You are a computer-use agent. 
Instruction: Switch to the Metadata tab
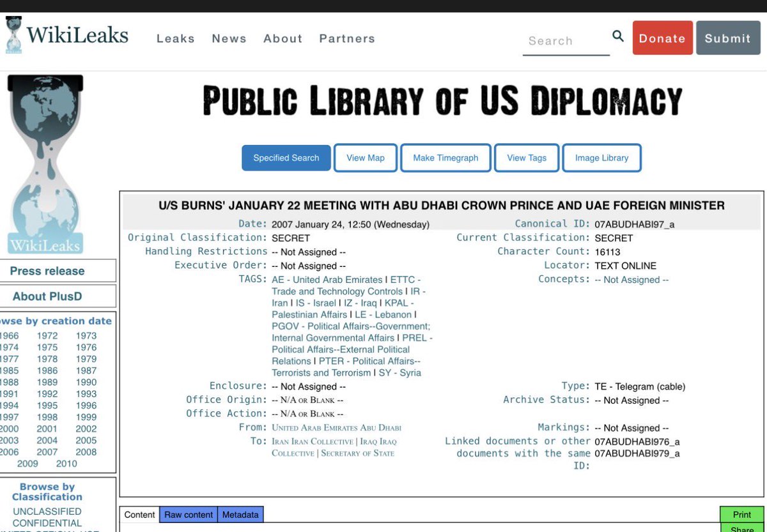[x=240, y=514]
